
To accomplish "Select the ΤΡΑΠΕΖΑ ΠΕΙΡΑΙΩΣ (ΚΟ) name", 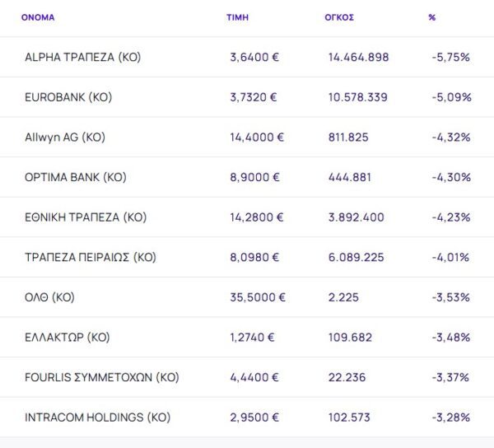I will [91, 258].
